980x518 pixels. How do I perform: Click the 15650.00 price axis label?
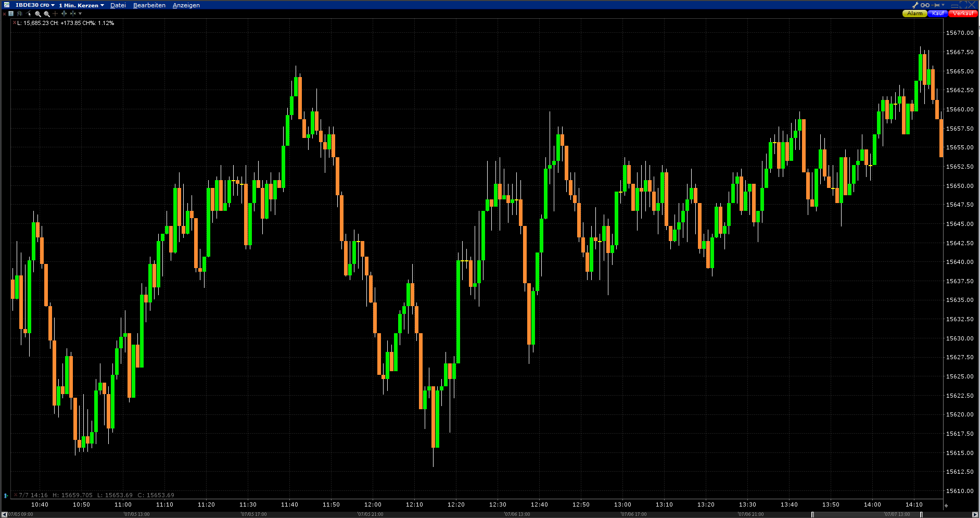(960, 186)
